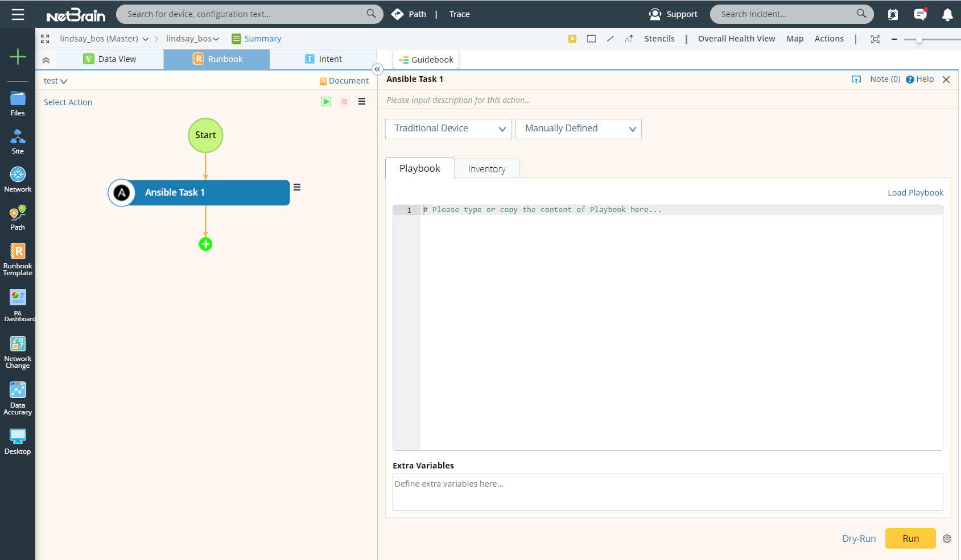Open the Help link
Screen dimensions: 961x560
920,79
